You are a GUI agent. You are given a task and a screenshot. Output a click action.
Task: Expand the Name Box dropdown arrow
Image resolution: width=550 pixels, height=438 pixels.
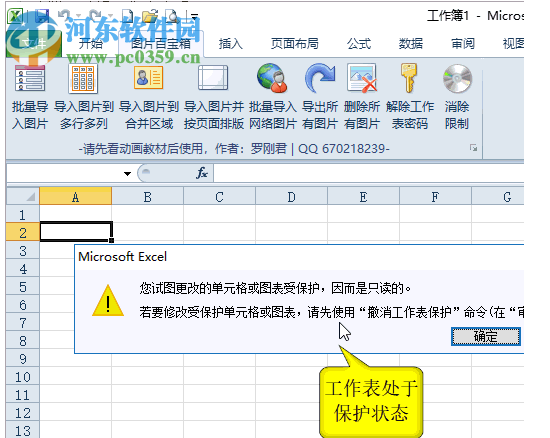pyautogui.click(x=127, y=174)
